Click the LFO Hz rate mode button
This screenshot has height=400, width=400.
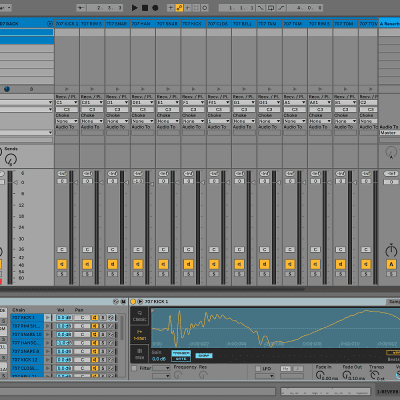286,369
